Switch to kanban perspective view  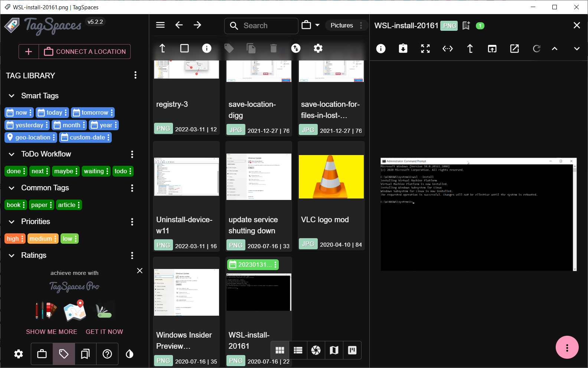(x=352, y=350)
